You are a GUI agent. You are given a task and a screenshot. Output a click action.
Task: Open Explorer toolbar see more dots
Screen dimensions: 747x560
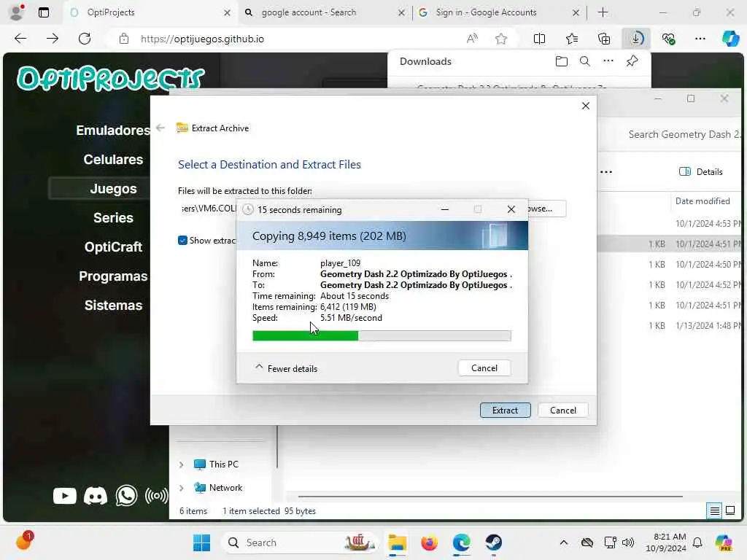606,172
